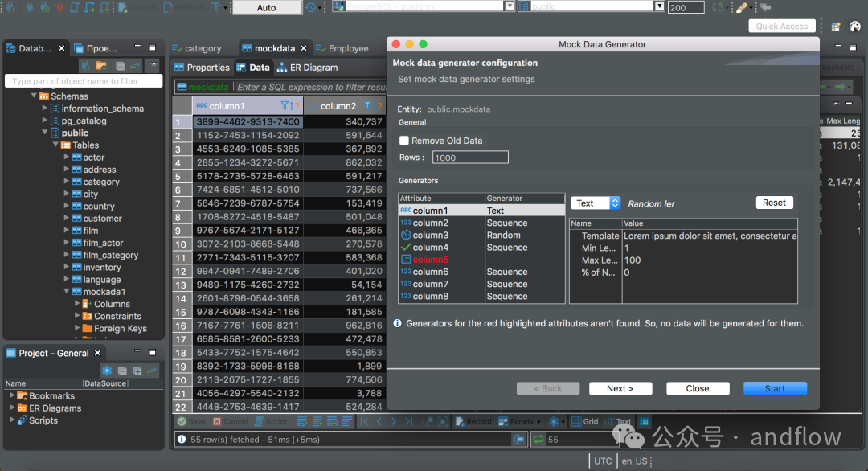Enable the Remove Old Data checkbox
The image size is (868, 471).
tap(404, 141)
